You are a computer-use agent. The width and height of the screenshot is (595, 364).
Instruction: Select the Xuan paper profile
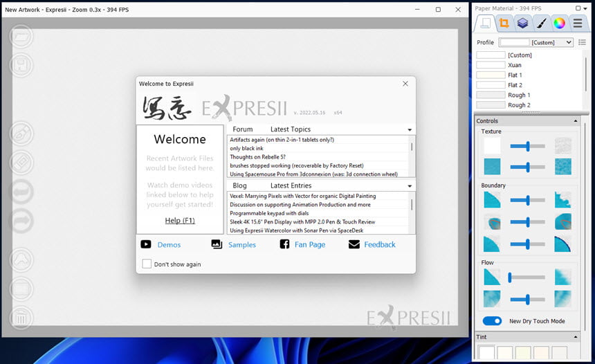[x=528, y=65]
